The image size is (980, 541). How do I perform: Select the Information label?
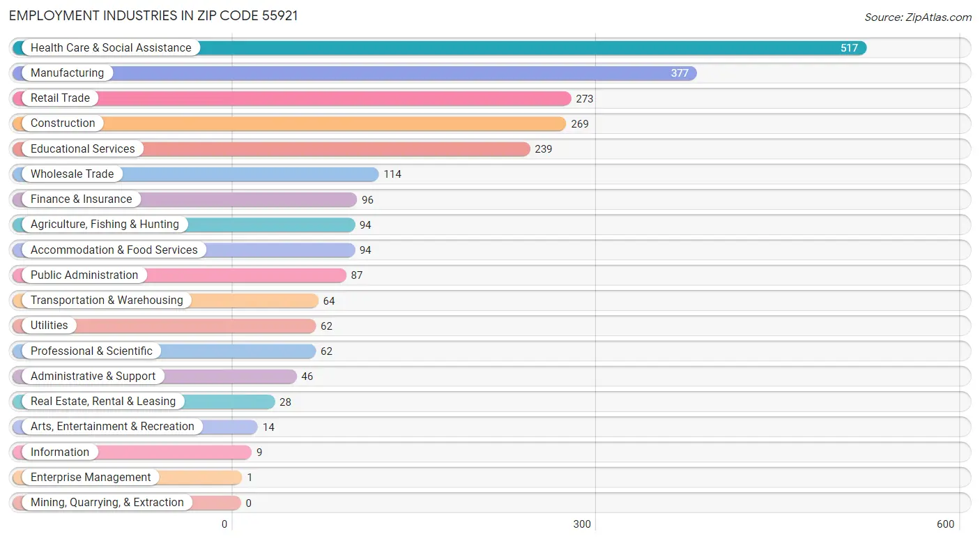coord(60,452)
